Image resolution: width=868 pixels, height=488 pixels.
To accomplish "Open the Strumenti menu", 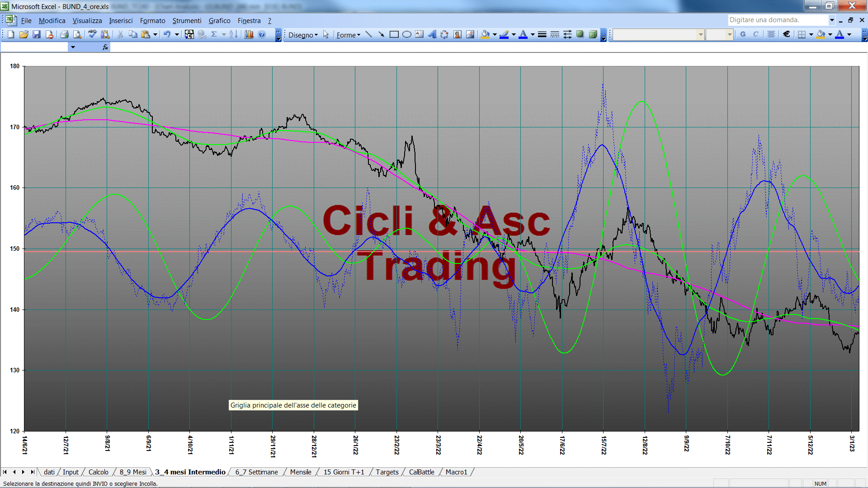I will coord(187,21).
